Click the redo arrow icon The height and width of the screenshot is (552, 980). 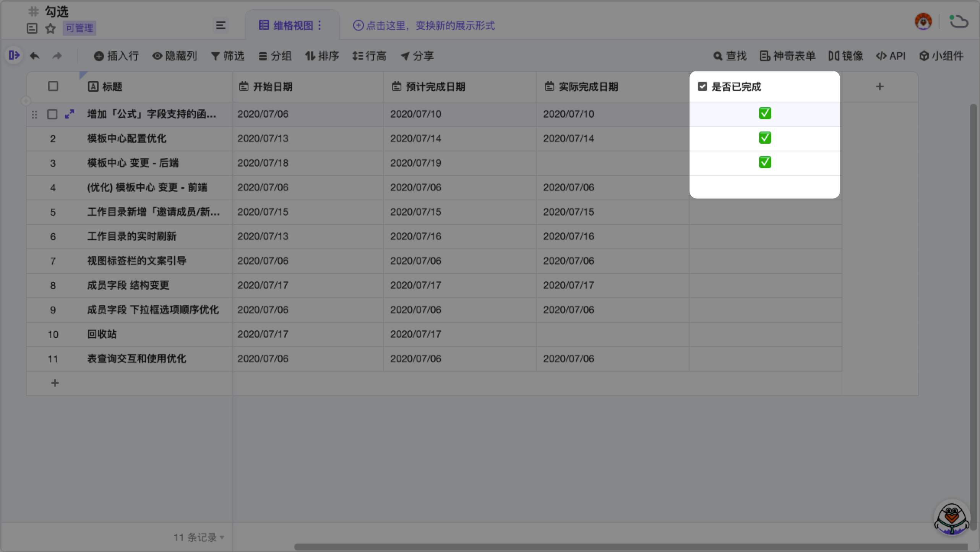click(57, 56)
